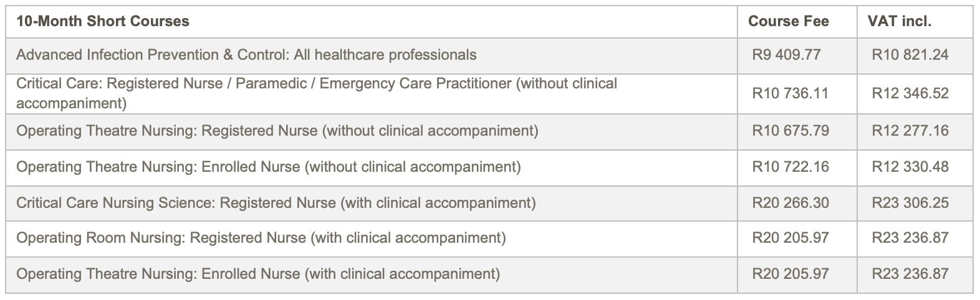Select the R10 821.24 VAT inclusive price
The height and width of the screenshot is (300, 980).
tap(910, 55)
